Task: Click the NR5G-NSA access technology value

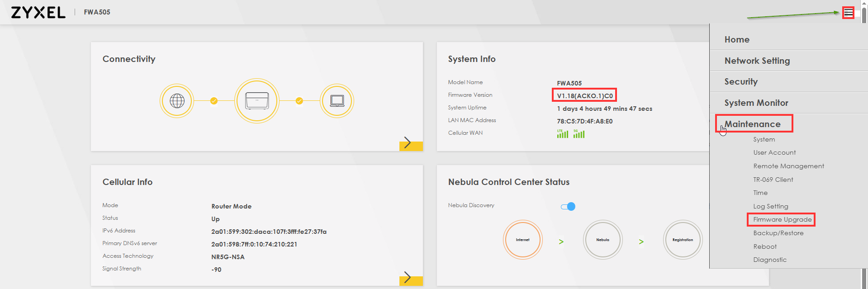Action: coord(228,257)
